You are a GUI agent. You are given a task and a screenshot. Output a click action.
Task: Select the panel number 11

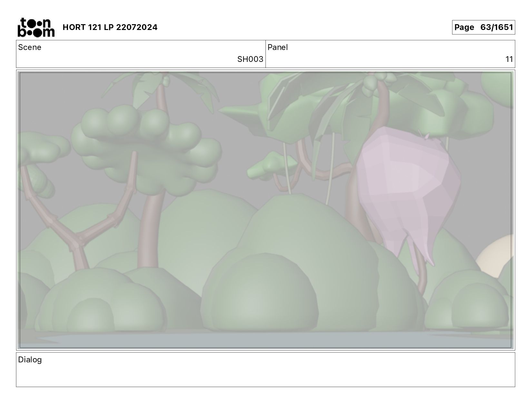pos(509,59)
